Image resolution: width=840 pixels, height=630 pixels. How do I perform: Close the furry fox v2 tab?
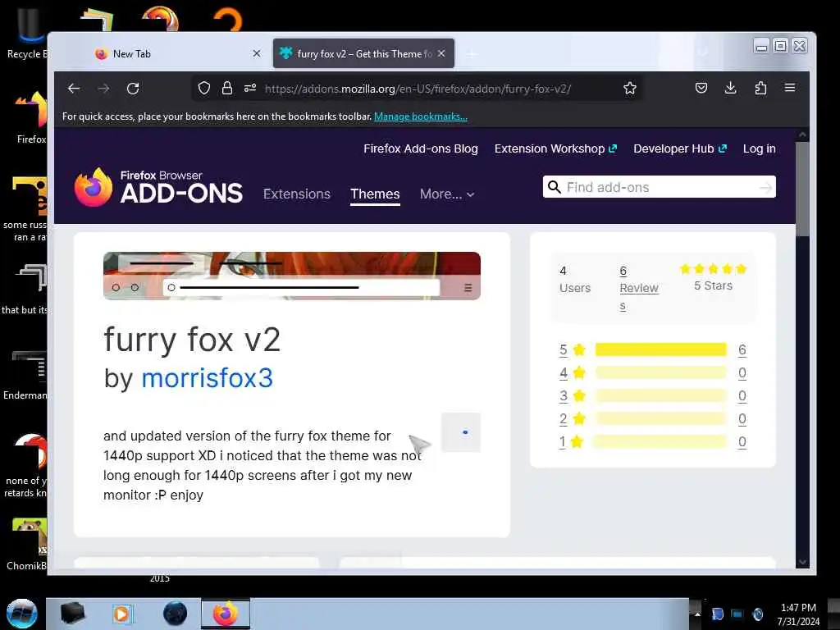tap(441, 53)
